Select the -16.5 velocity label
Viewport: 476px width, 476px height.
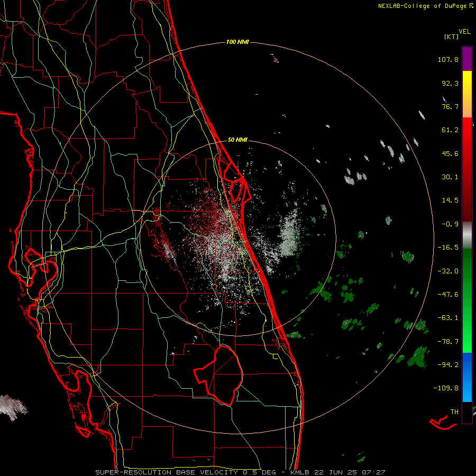[x=448, y=248]
